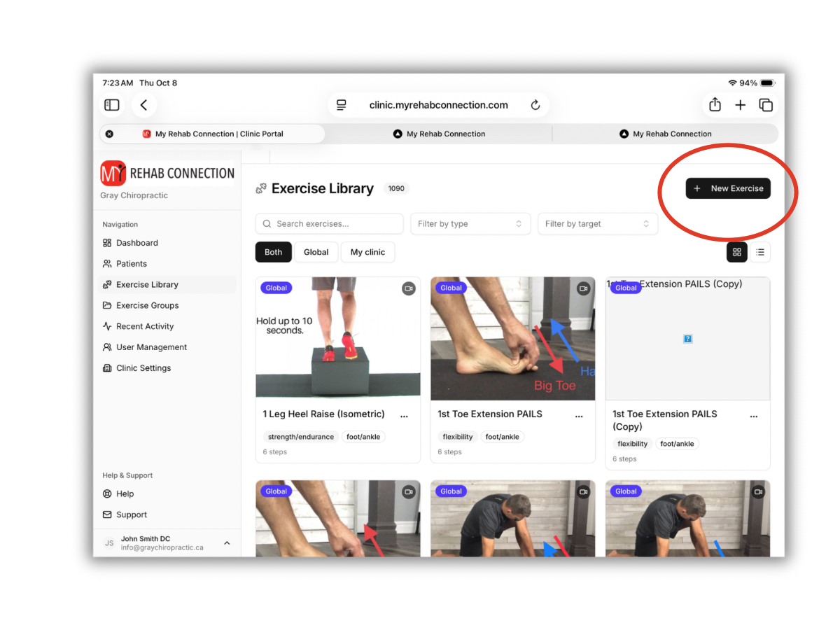Click the Gray Chiropractic clinic name

click(x=134, y=195)
